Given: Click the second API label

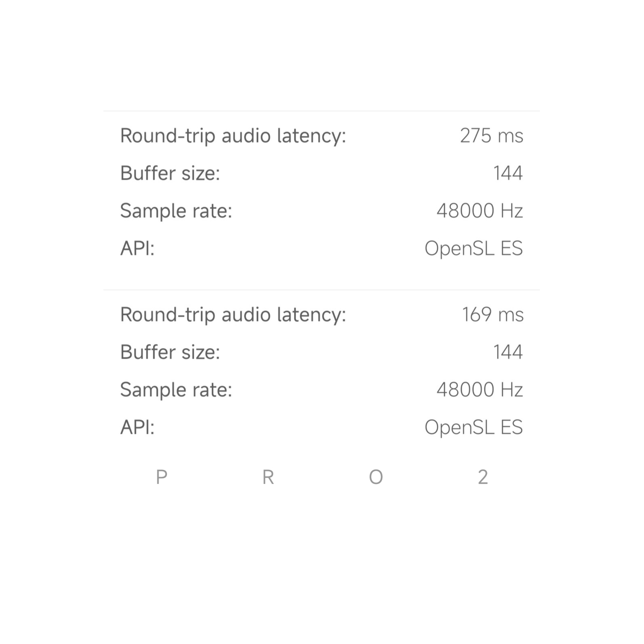Looking at the screenshot, I should [137, 427].
